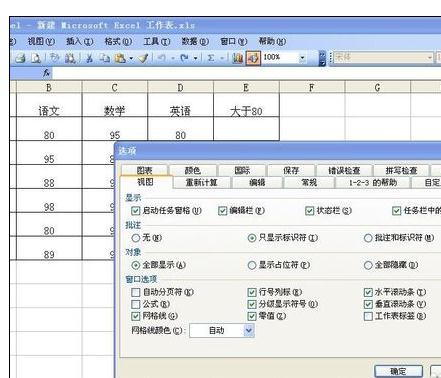Image resolution: width=441 pixels, height=378 pixels.
Task: Switch to the 常规 (General) tab
Action: tap(309, 182)
